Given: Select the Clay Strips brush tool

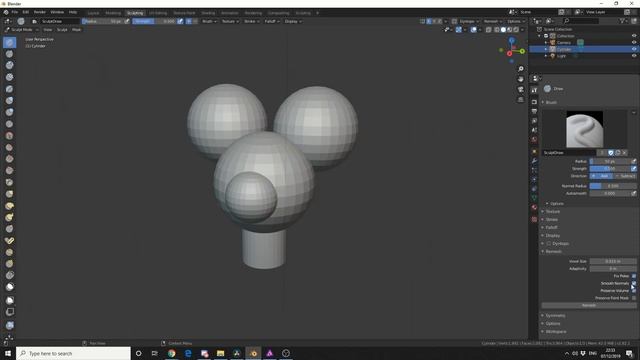Looking at the screenshot, I should tap(9, 77).
